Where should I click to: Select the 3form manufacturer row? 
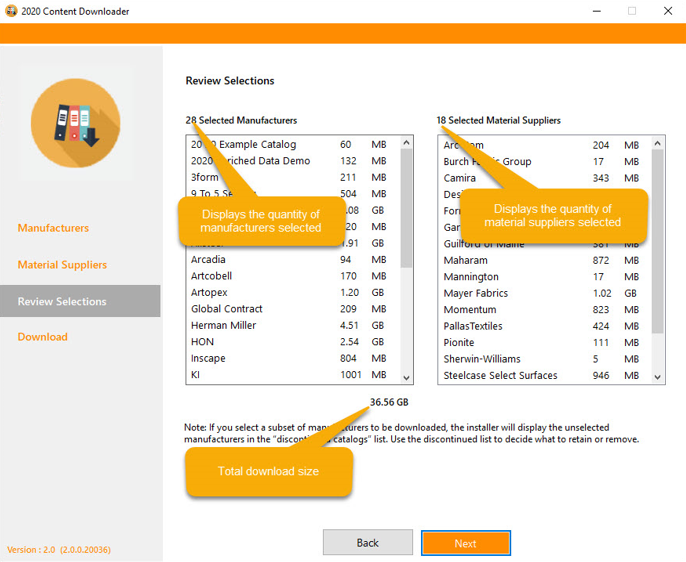click(x=294, y=177)
